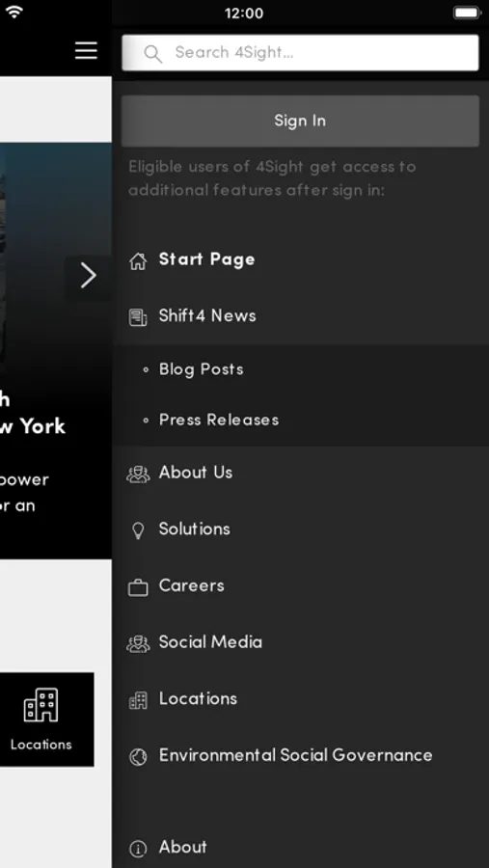The image size is (489, 868).
Task: Click the magnifier icon in the search bar
Action: 152,53
